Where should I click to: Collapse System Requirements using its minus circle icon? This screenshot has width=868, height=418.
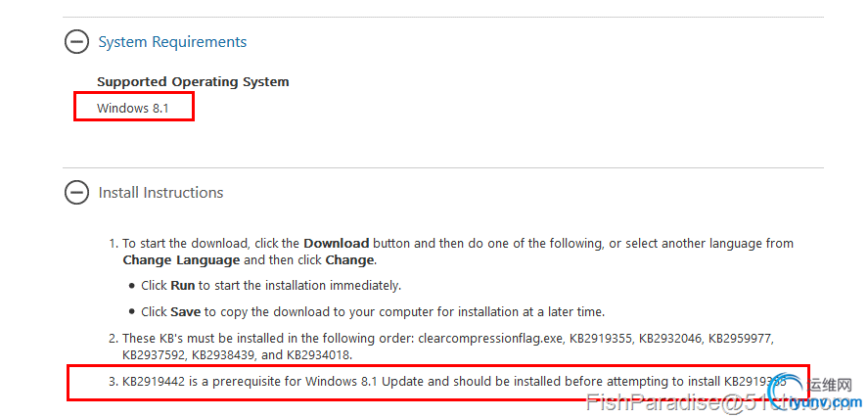[x=75, y=41]
